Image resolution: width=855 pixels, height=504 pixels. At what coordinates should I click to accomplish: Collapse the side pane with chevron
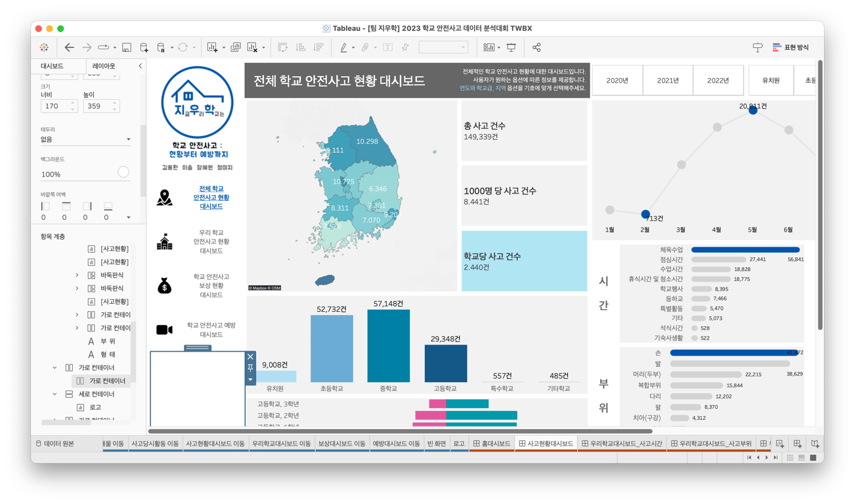tap(140, 66)
